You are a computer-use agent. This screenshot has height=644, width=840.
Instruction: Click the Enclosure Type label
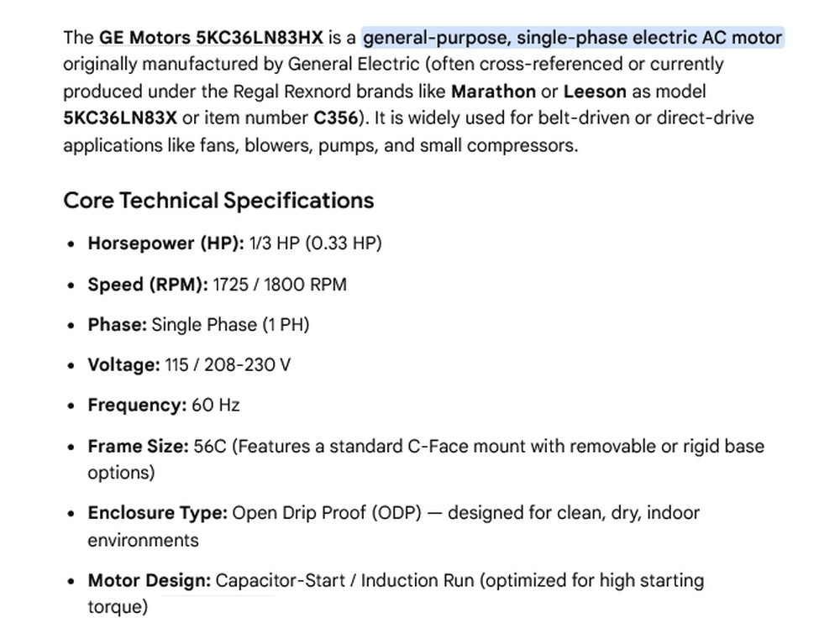(x=158, y=513)
